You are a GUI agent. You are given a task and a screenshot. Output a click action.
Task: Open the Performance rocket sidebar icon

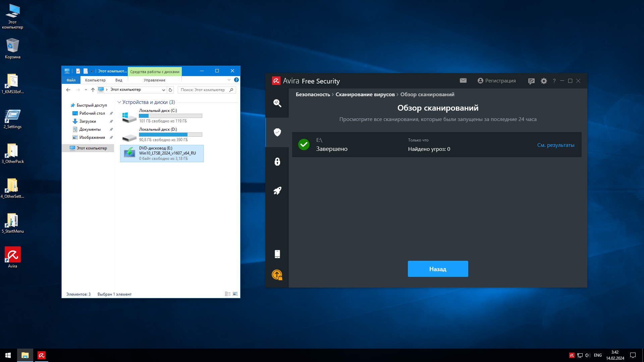pyautogui.click(x=277, y=191)
